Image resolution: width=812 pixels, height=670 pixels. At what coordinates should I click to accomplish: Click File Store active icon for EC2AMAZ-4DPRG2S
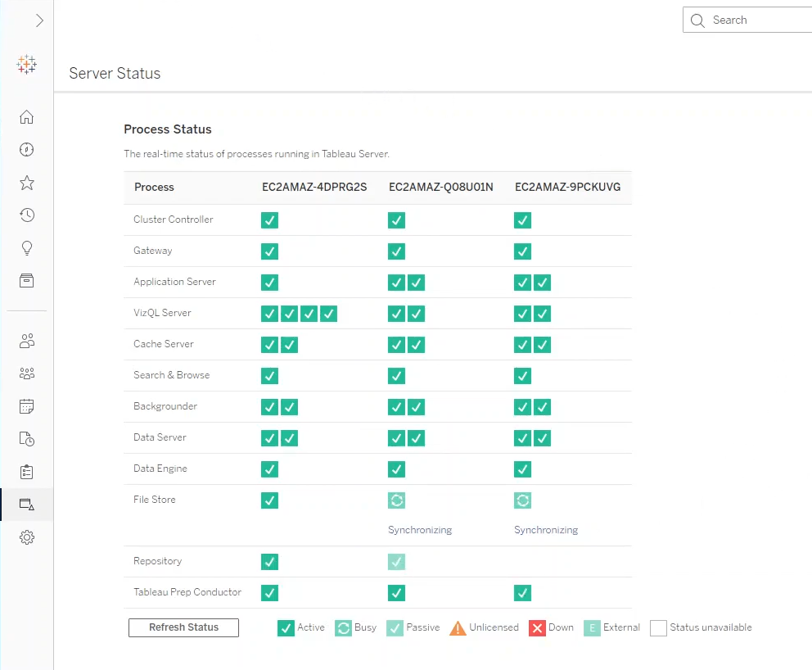tap(269, 500)
